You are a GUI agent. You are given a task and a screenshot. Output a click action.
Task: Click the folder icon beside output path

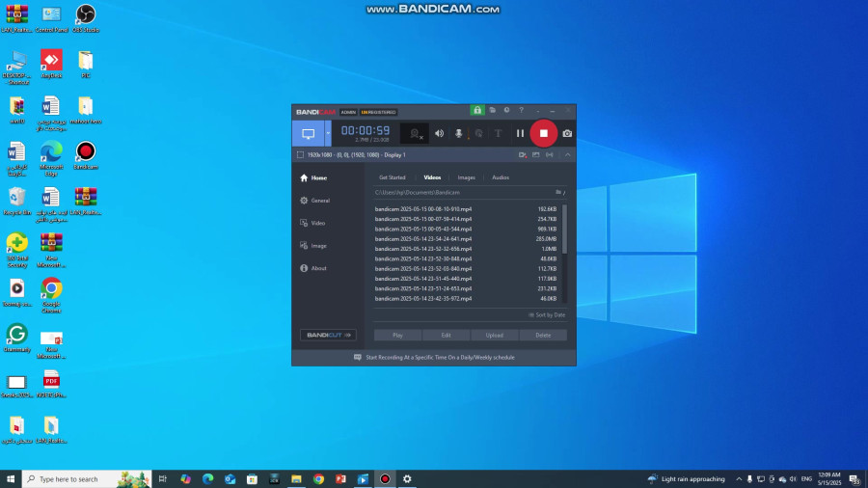558,193
